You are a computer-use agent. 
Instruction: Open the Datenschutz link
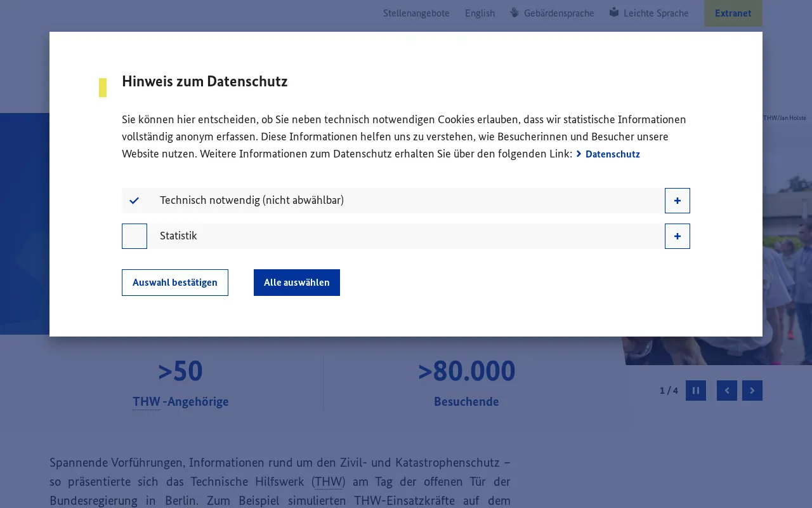click(608, 154)
